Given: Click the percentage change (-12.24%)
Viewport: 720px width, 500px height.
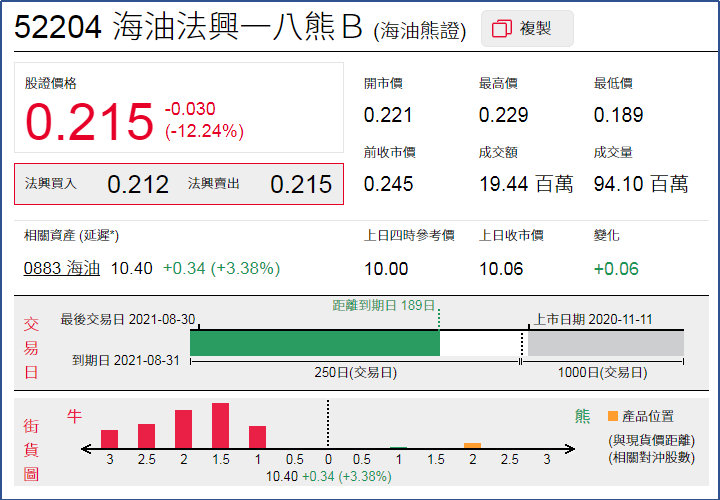Looking at the screenshot, I should 204,131.
